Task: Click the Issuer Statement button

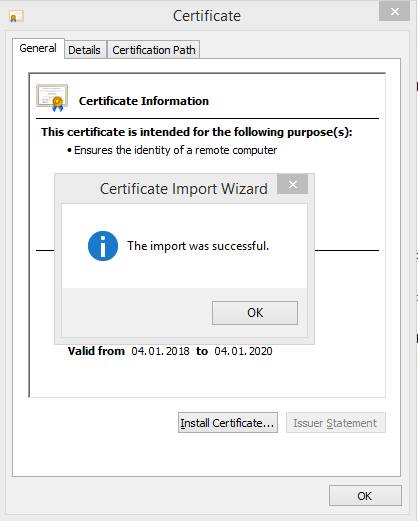Action: click(x=335, y=423)
